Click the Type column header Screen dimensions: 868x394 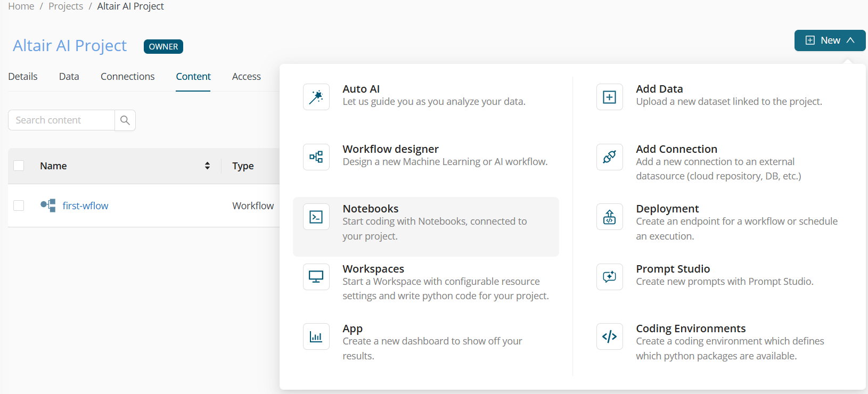pyautogui.click(x=243, y=166)
